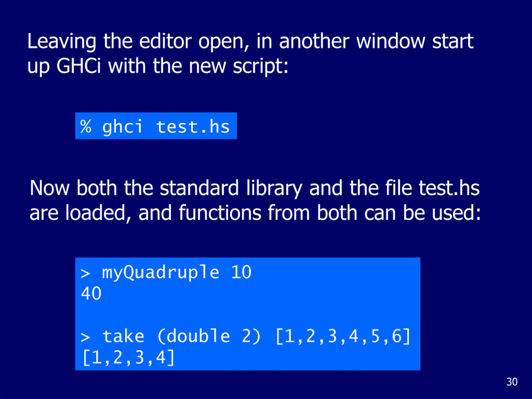Click the 'are loaded, and functions' line
Viewport: 532px width, 399px height.
(255, 213)
